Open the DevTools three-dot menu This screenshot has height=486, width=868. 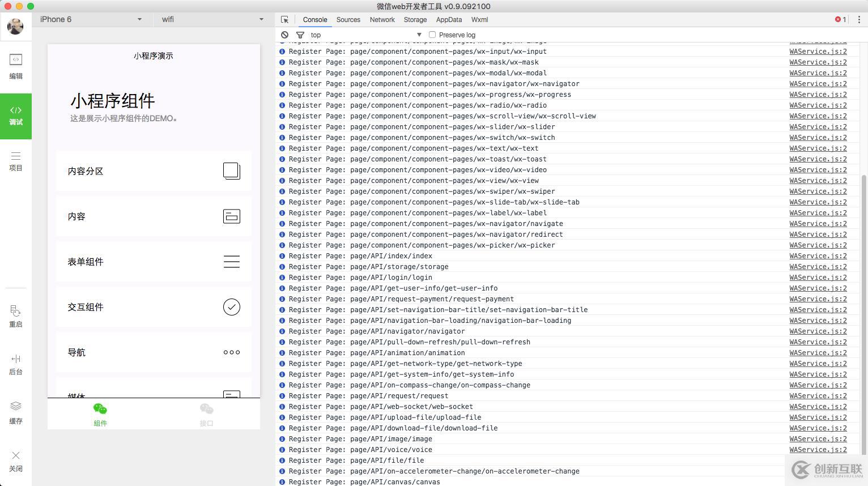point(859,19)
